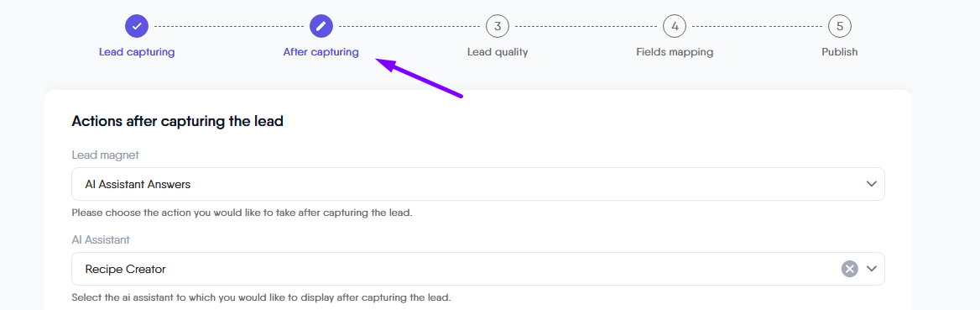980x310 pixels.
Task: Click the Lead magnet field label
Action: (105, 154)
